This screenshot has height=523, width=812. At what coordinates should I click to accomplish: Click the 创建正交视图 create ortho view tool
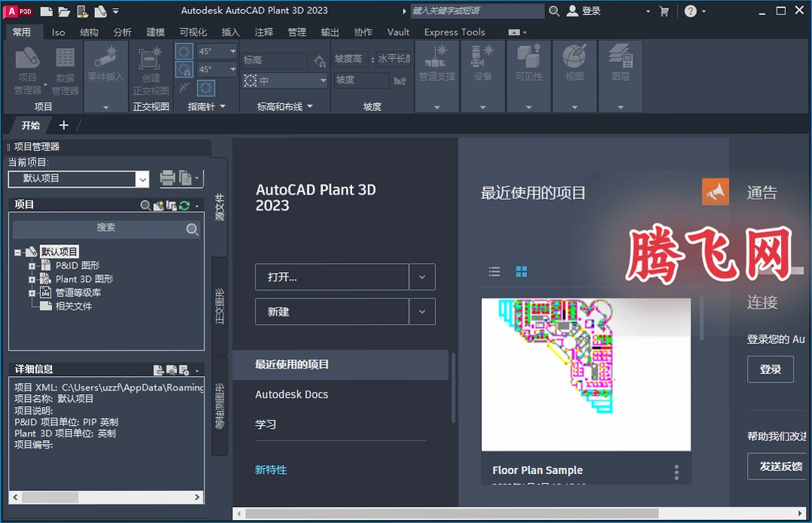click(x=151, y=71)
